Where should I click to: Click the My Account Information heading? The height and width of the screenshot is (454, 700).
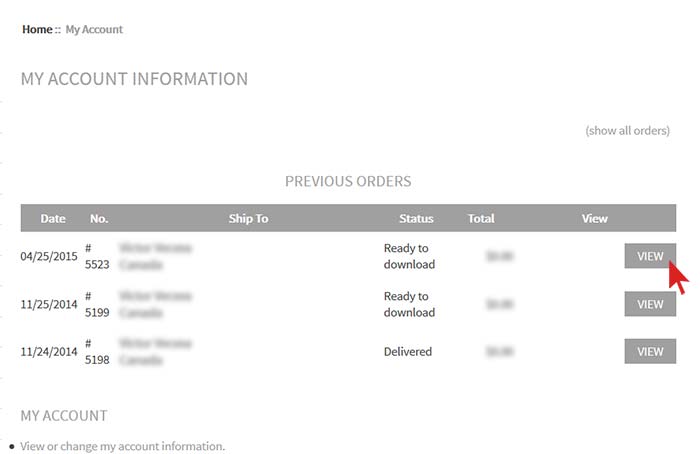click(134, 79)
